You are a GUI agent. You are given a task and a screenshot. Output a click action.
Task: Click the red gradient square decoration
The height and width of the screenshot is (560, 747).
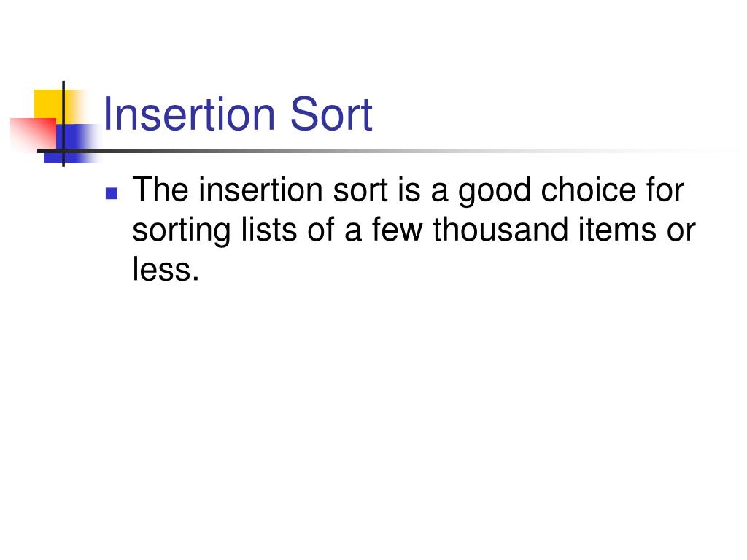[x=33, y=135]
